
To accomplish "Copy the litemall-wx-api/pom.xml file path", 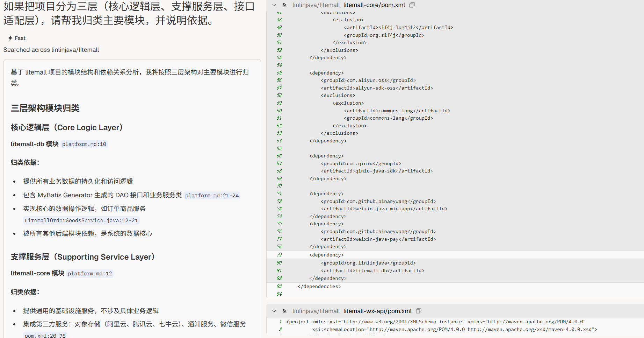I will pos(419,311).
